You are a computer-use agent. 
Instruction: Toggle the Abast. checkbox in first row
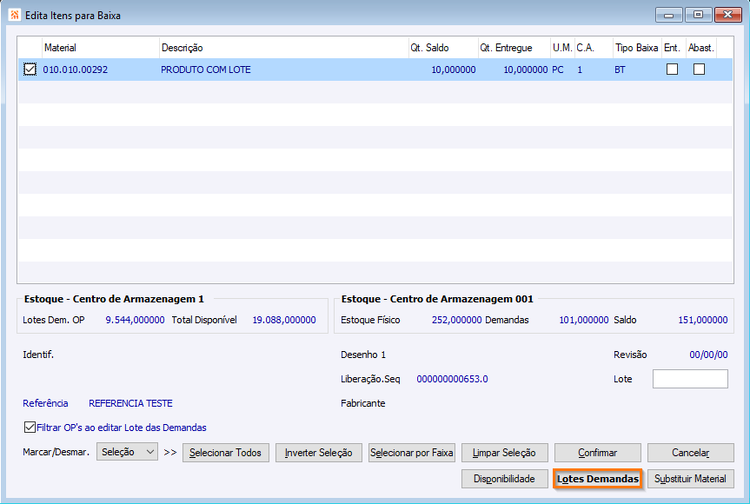pos(699,69)
